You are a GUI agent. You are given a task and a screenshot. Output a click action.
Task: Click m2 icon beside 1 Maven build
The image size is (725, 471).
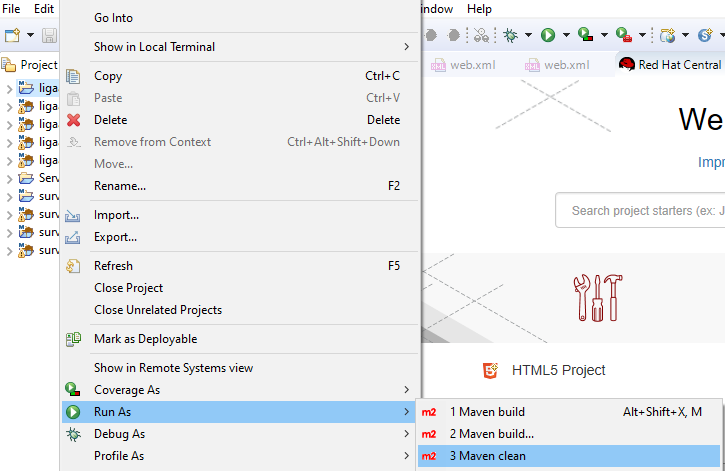[x=429, y=412]
